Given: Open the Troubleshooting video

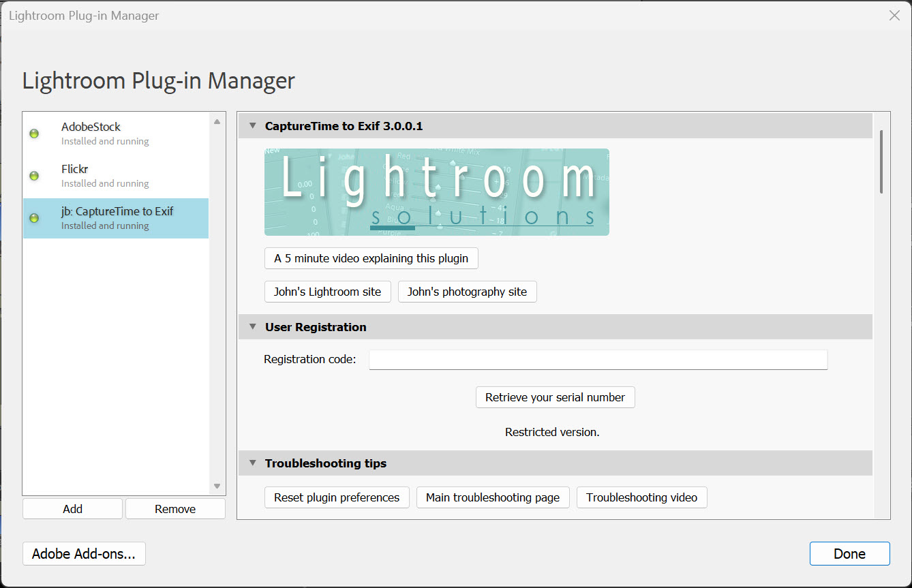Looking at the screenshot, I should click(x=642, y=497).
